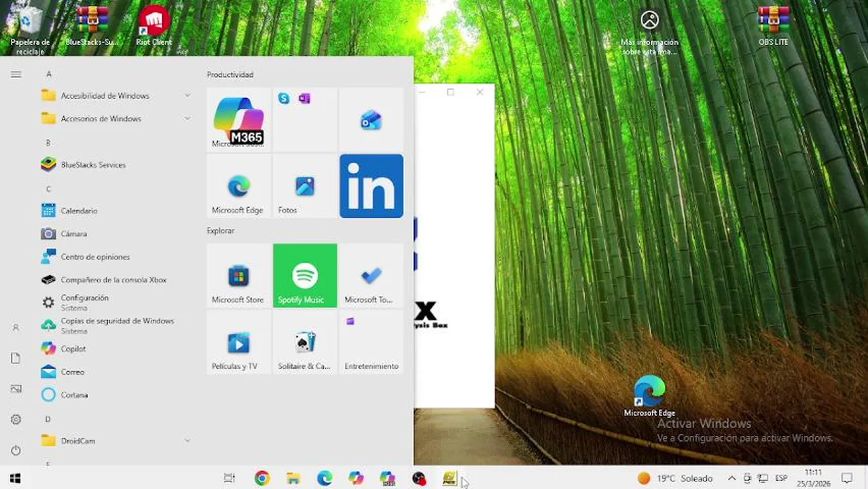The height and width of the screenshot is (489, 868).
Task: Click the Windows Start button
Action: tap(15, 478)
